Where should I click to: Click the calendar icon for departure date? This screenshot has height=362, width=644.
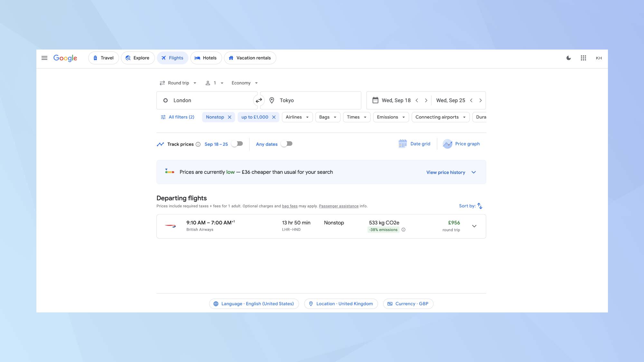click(x=374, y=100)
